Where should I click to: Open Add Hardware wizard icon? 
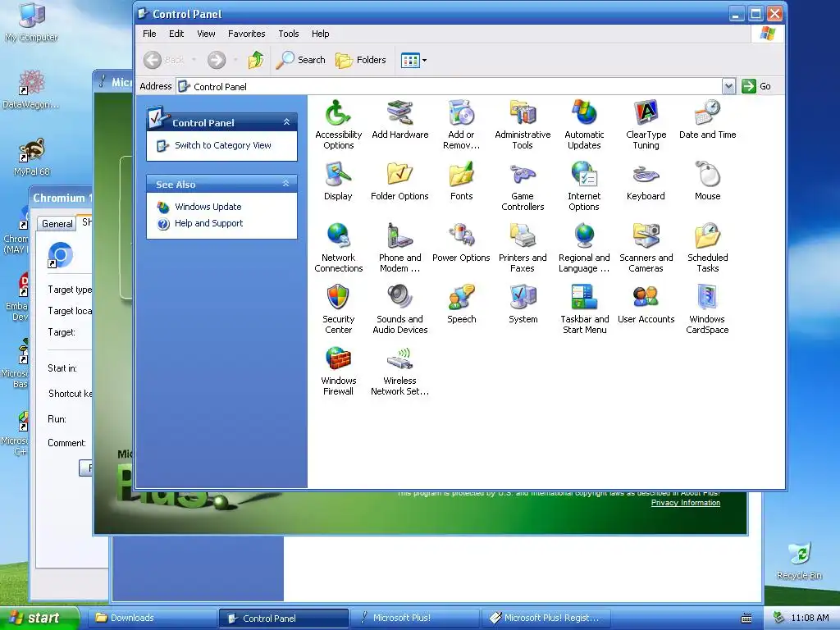[x=399, y=119]
